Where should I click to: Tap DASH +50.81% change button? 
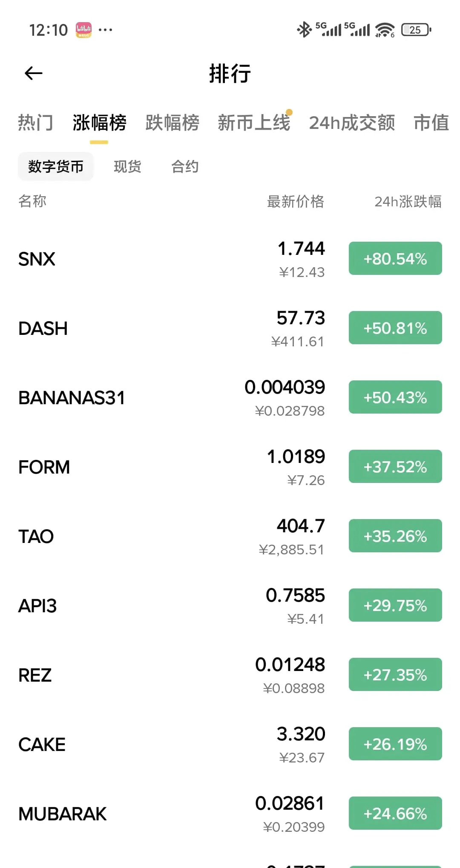click(x=395, y=328)
